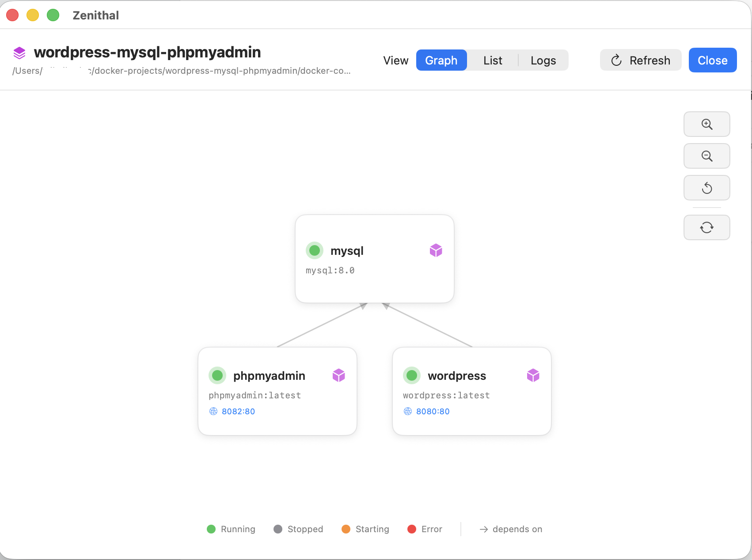Toggle the mysql container status indicator

(314, 250)
